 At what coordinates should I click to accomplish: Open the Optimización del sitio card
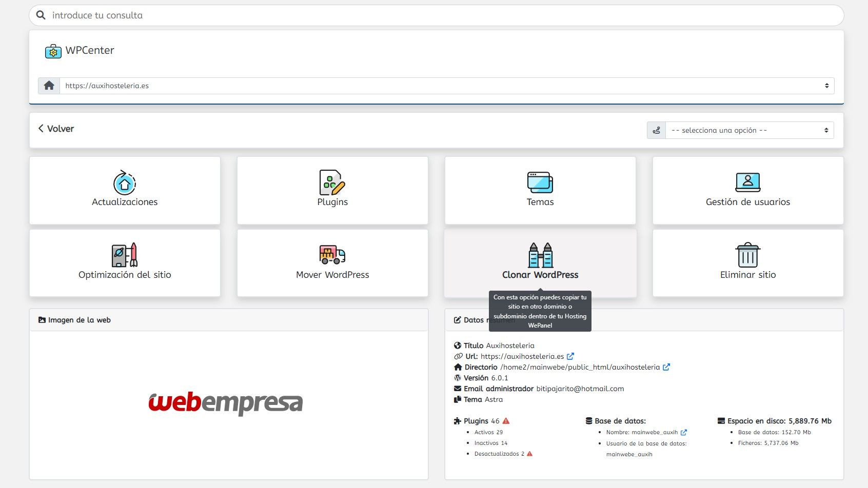point(125,263)
